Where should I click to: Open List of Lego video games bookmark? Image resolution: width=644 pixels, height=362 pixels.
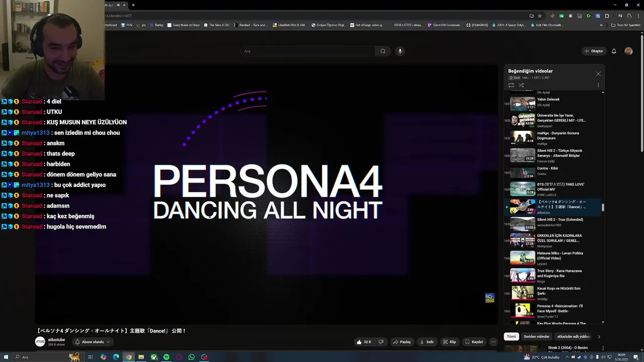coord(367,25)
